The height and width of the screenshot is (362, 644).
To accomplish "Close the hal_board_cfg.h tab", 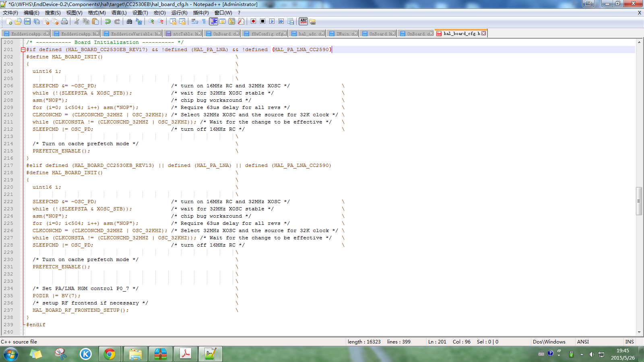I will click(x=483, y=33).
